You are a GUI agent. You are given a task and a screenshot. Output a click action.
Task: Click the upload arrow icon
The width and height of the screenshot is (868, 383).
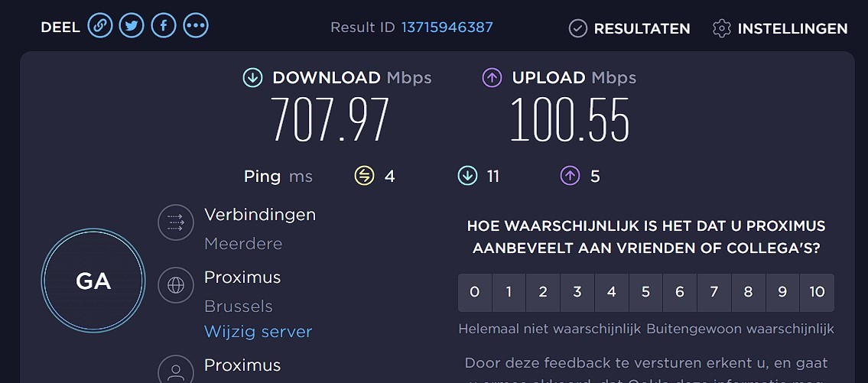click(x=492, y=77)
